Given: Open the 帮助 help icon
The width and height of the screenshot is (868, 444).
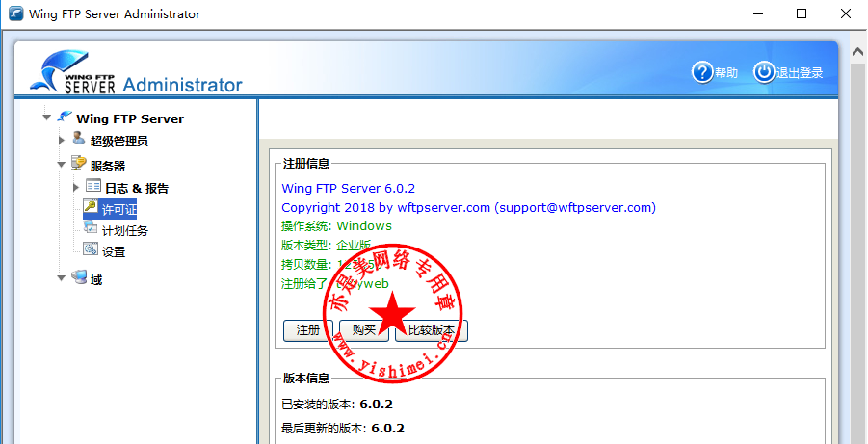Looking at the screenshot, I should [702, 72].
